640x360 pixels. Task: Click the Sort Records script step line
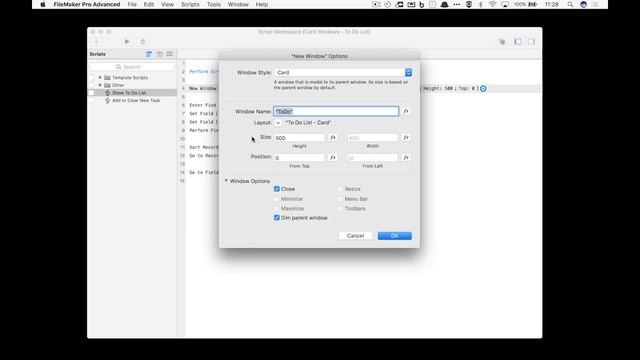tap(204, 147)
